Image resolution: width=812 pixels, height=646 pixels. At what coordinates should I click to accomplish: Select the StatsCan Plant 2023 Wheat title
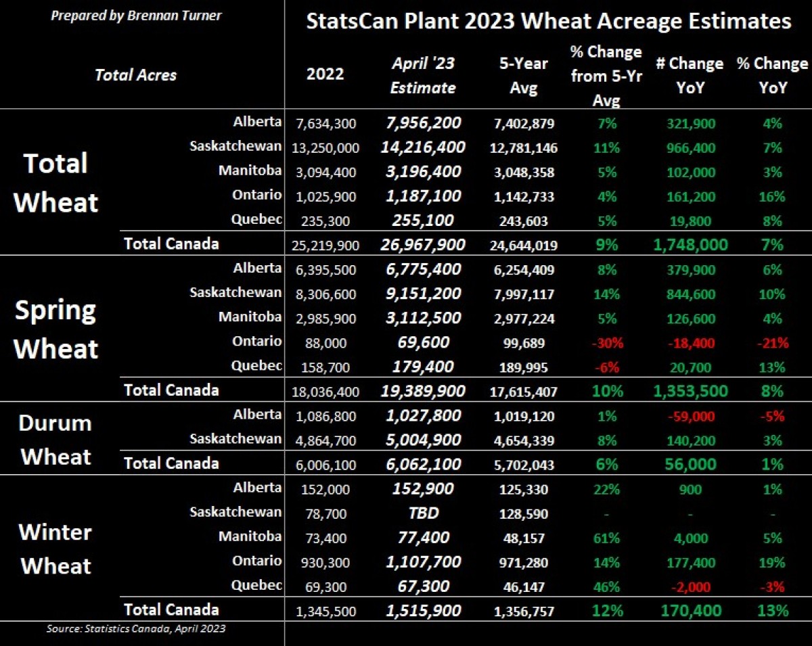click(548, 20)
